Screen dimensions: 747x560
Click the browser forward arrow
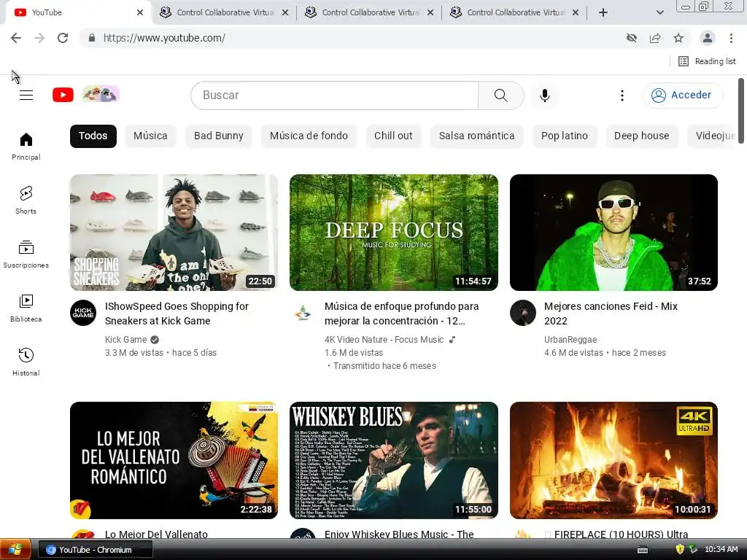(x=39, y=38)
